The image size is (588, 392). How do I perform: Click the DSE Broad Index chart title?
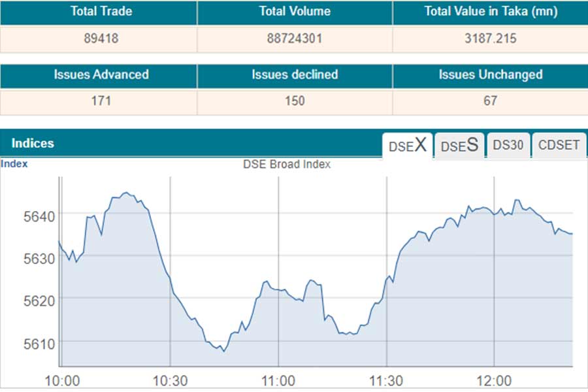[287, 165]
